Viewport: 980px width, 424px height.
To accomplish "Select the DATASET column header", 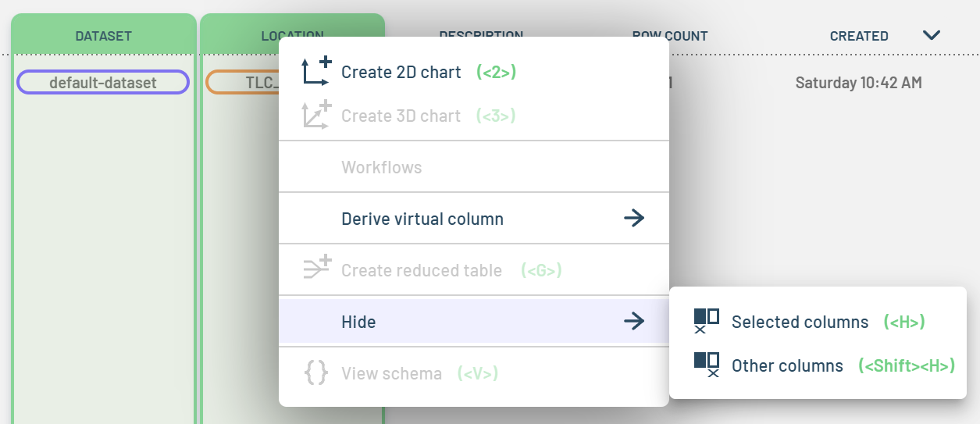I will 103,36.
